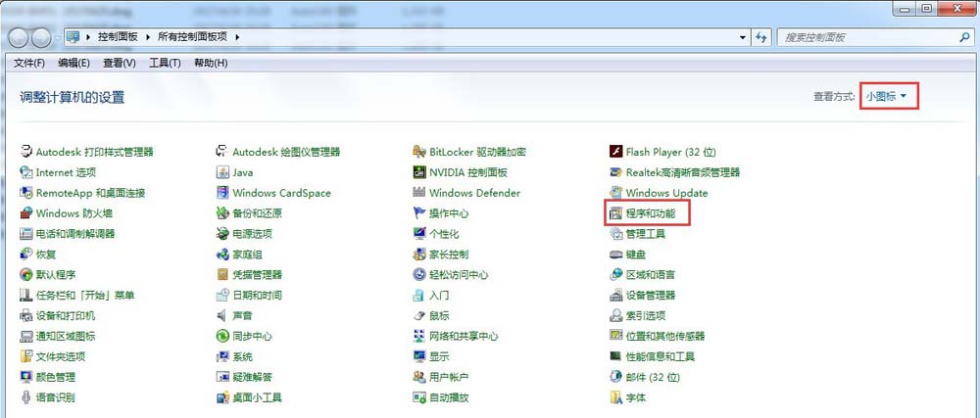Click the 键盘 keyboard icon
The width and height of the screenshot is (980, 418).
[x=615, y=255]
